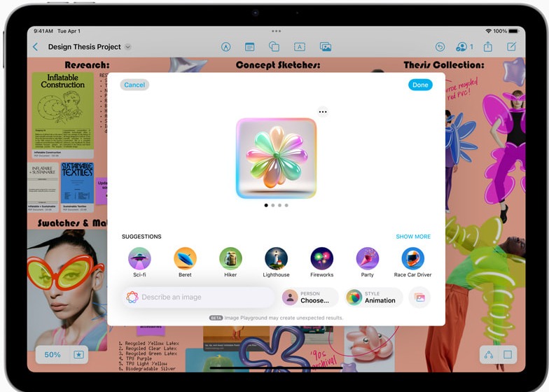
Task: Cancel the Image Playground dialog
Action: pos(134,85)
